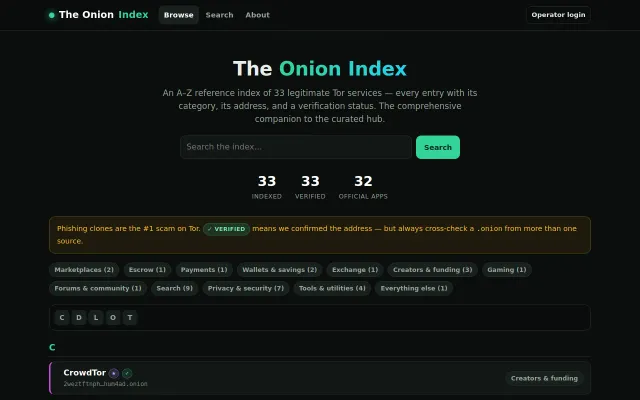Jump to letter C in index
Viewport: 640px width, 400px height.
(x=62, y=318)
